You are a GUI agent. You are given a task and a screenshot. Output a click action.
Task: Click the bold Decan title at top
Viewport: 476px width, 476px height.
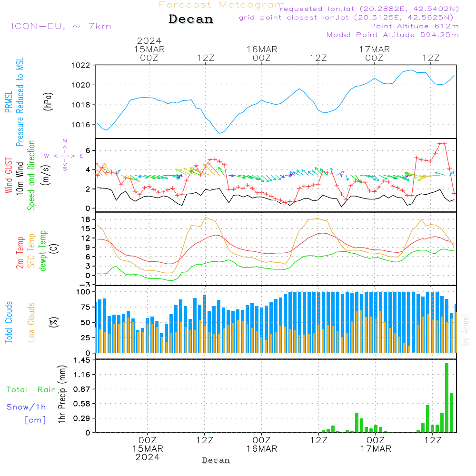(191, 20)
